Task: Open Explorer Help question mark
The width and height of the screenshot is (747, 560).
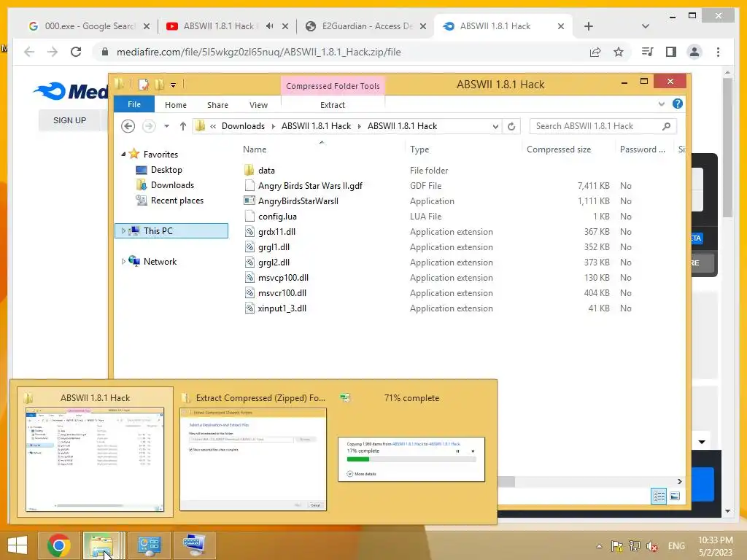Action: (x=677, y=104)
